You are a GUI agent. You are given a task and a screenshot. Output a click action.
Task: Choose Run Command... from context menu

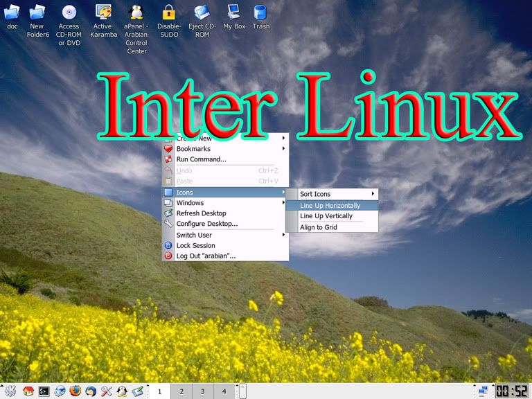click(225, 159)
